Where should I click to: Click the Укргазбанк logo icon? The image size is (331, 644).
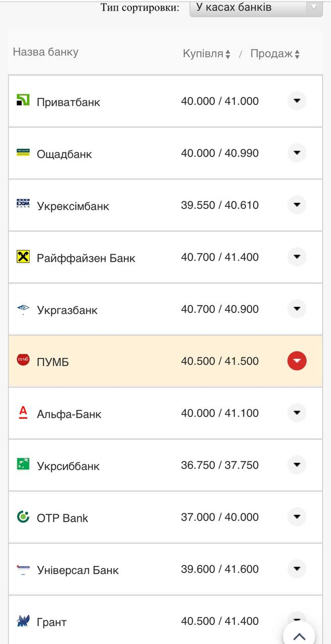click(23, 309)
